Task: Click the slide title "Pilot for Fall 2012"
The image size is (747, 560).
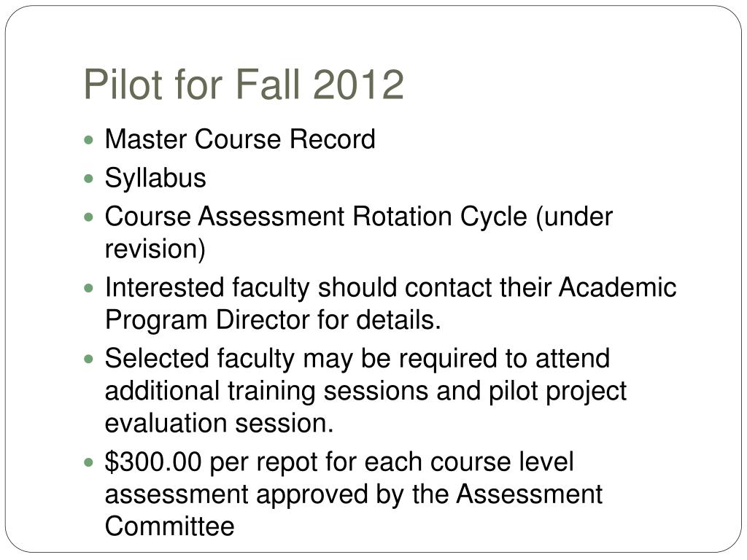Action: point(244,85)
